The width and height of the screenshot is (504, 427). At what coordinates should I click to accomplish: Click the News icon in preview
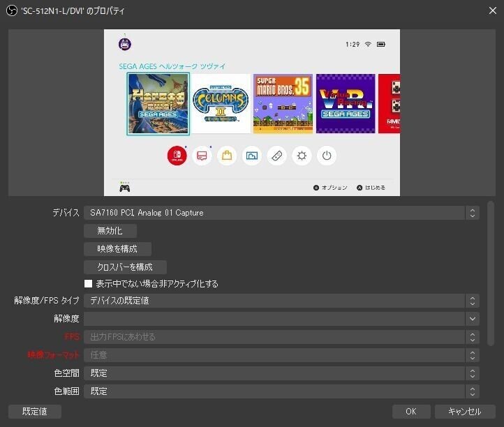(202, 156)
